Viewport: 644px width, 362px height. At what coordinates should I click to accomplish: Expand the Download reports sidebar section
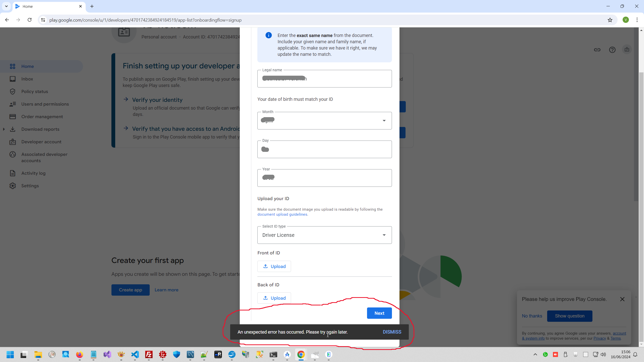coord(4,129)
